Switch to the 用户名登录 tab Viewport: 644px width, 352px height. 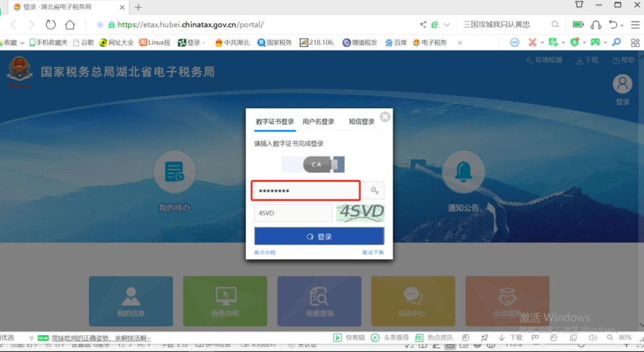click(318, 122)
